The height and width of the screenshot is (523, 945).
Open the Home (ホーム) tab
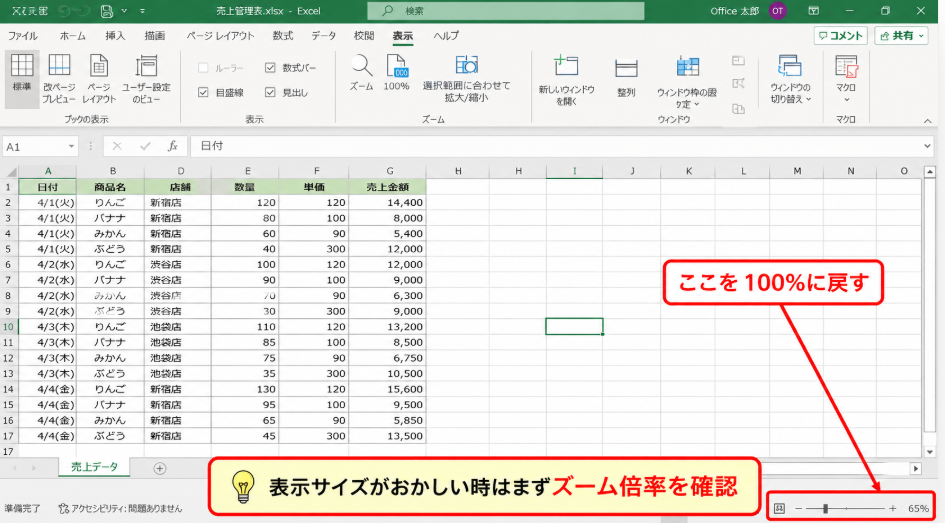coord(72,36)
